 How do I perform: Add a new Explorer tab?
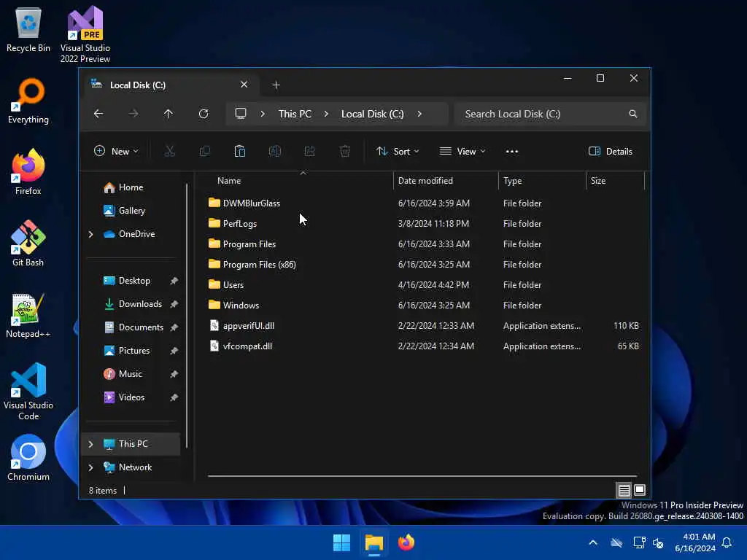[276, 85]
